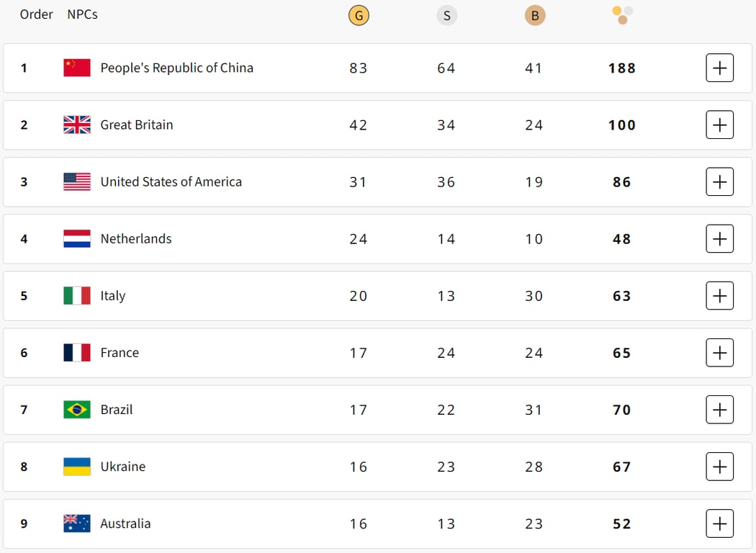Screen dimensions: 756x553
Task: Select the United States of America name
Action: coord(171,182)
